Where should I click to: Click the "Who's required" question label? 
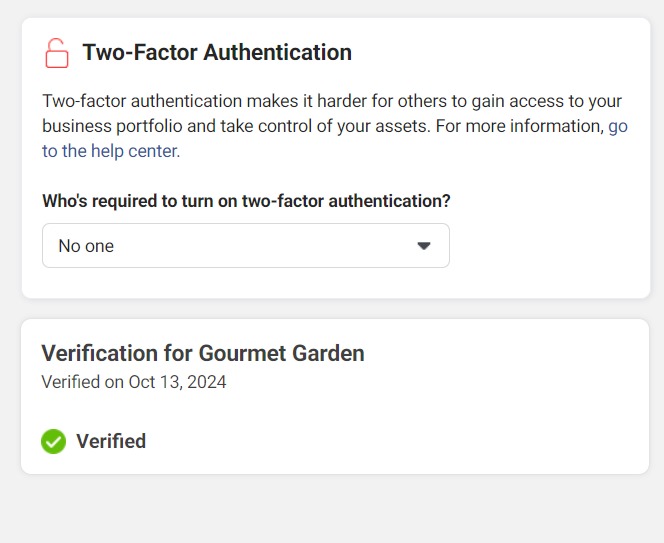point(246,201)
